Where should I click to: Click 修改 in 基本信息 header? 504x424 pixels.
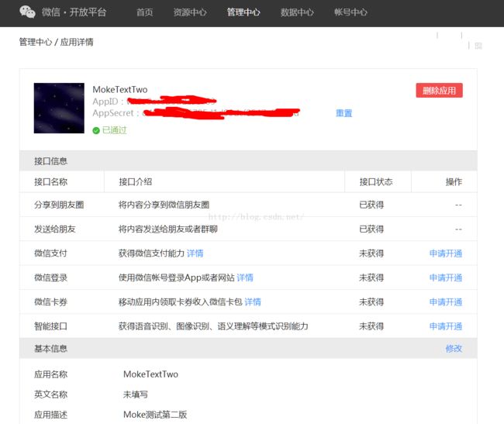(454, 349)
